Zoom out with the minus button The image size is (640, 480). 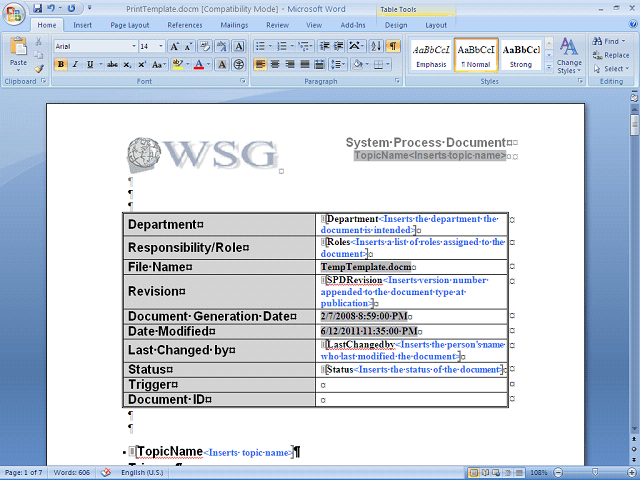point(558,473)
